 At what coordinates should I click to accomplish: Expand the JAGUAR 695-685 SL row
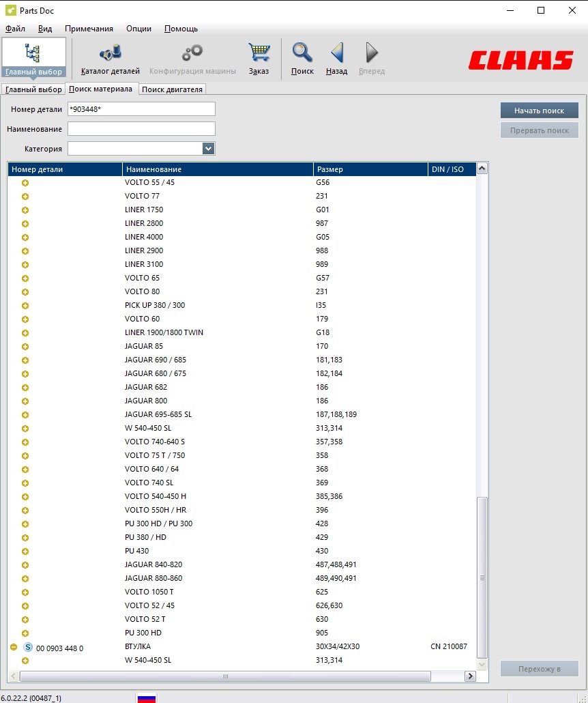click(x=25, y=415)
